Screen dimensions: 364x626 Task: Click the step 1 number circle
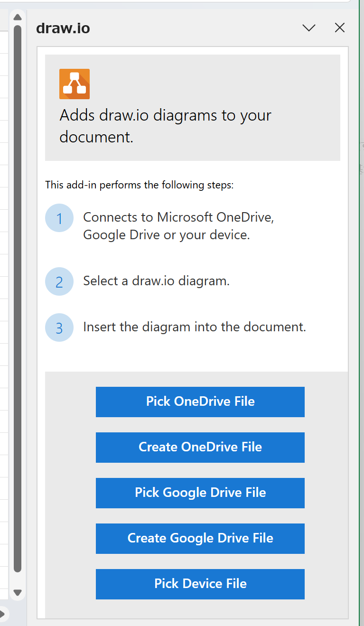pyautogui.click(x=59, y=218)
